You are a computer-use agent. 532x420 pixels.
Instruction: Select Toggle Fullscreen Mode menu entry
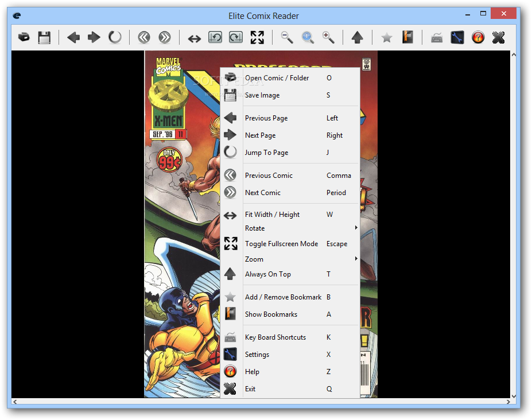[x=290, y=244]
